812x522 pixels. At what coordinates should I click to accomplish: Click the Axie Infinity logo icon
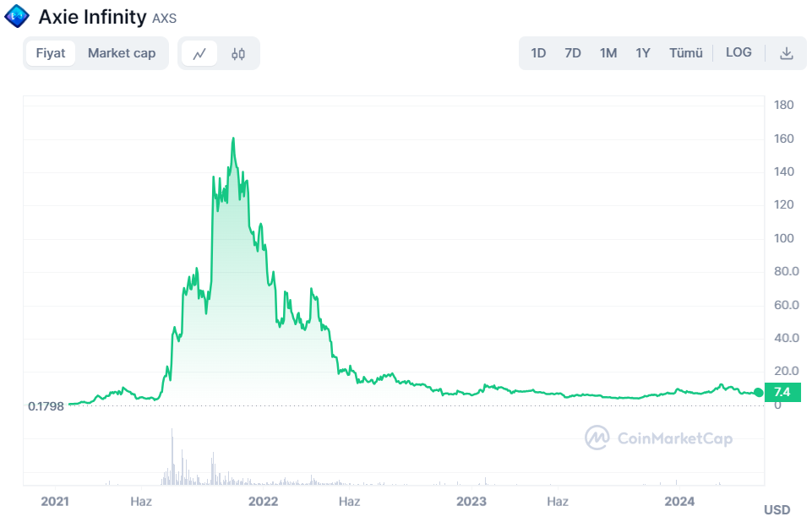point(17,16)
